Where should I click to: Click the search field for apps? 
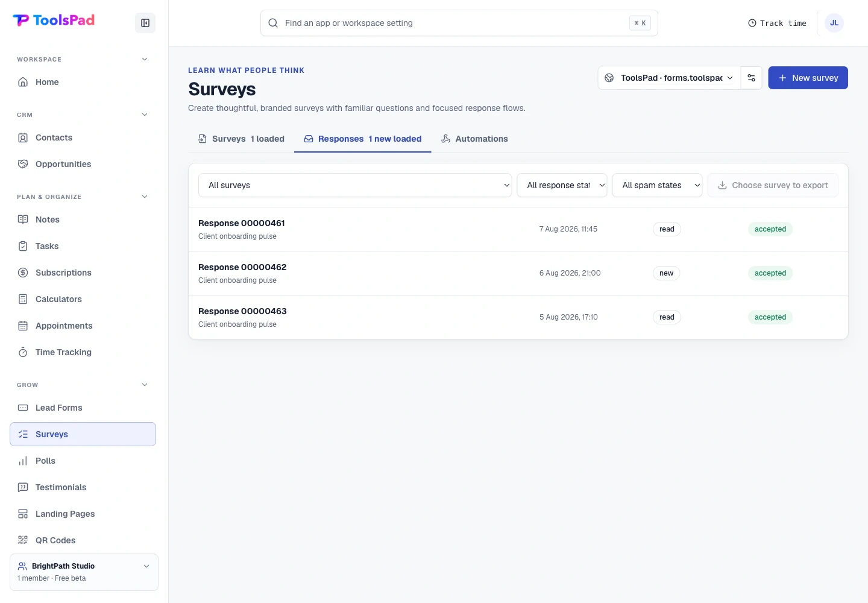(x=459, y=23)
